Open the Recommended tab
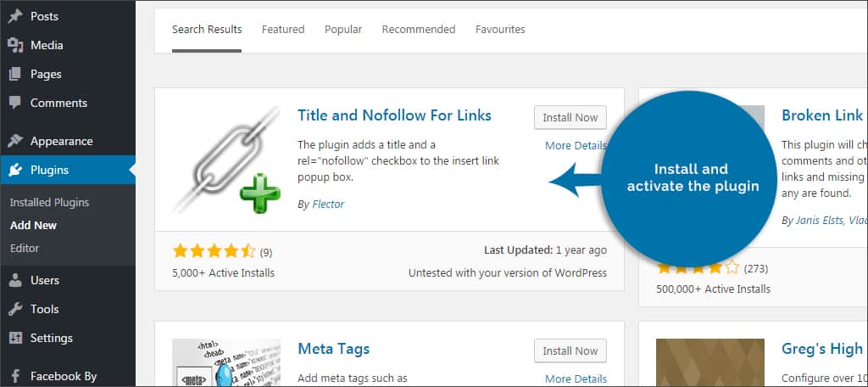 point(418,29)
